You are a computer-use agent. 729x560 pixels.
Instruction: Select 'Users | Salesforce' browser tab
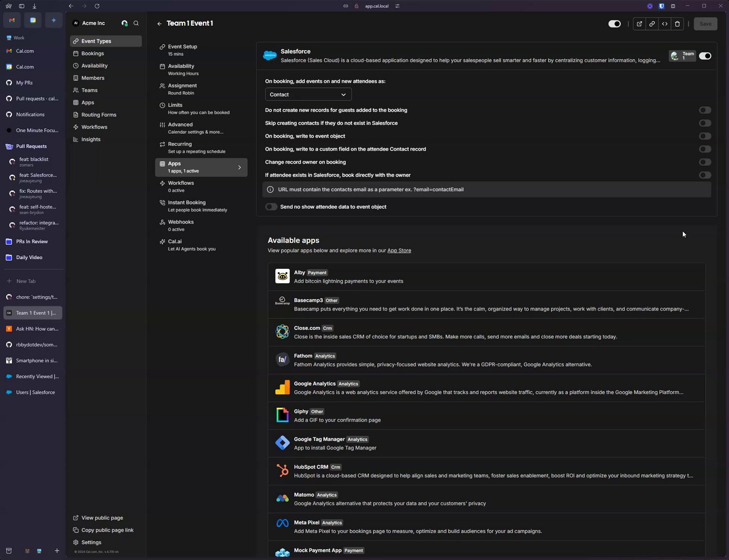tap(32, 393)
